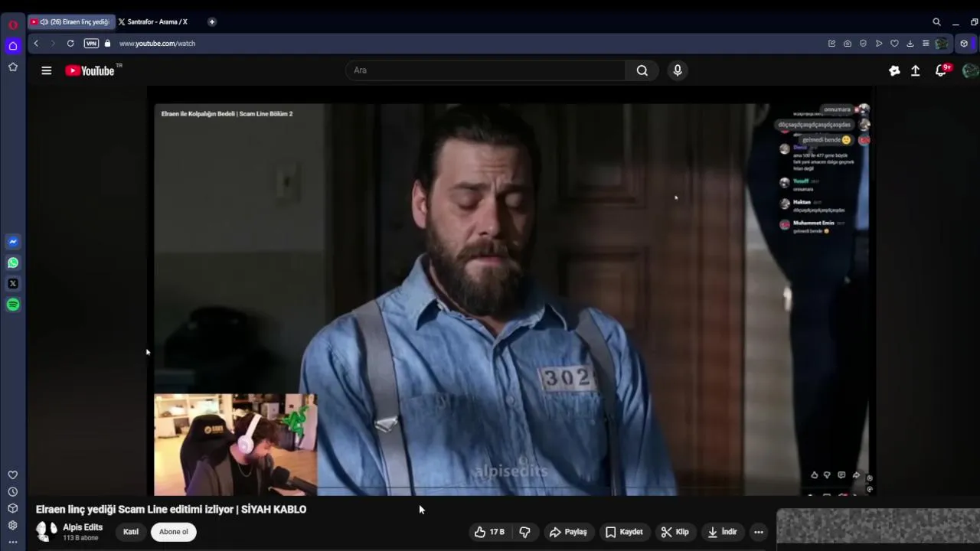980x551 pixels.
Task: Open YouTube account avatar menu
Action: tap(970, 70)
